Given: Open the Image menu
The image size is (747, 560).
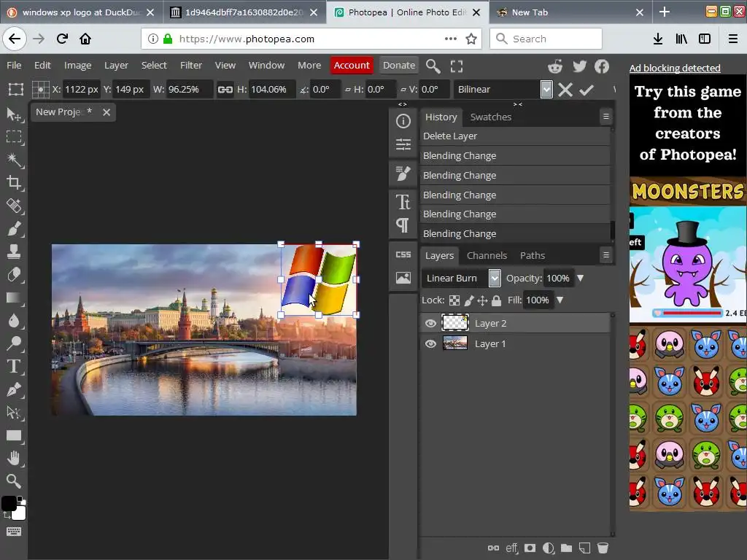Looking at the screenshot, I should (x=77, y=65).
